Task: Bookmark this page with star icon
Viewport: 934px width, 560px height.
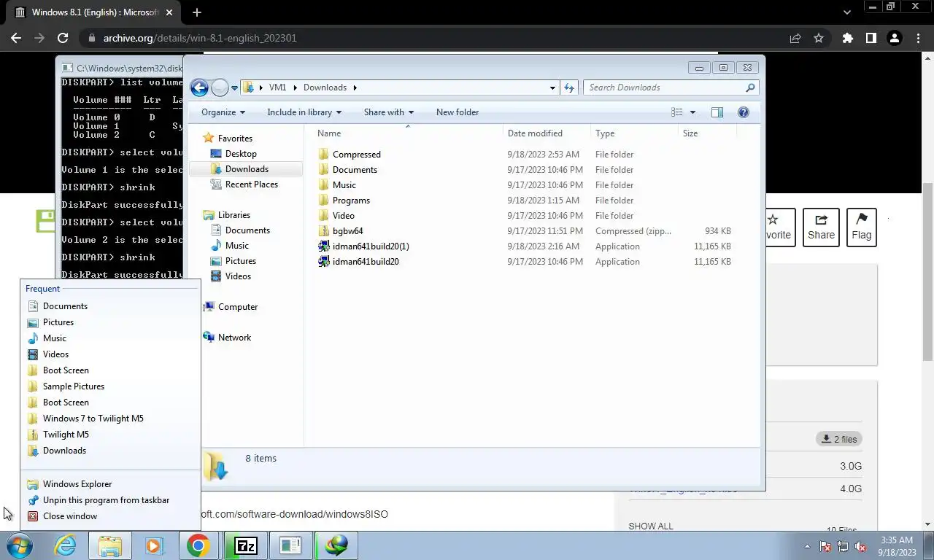Action: pyautogui.click(x=819, y=38)
